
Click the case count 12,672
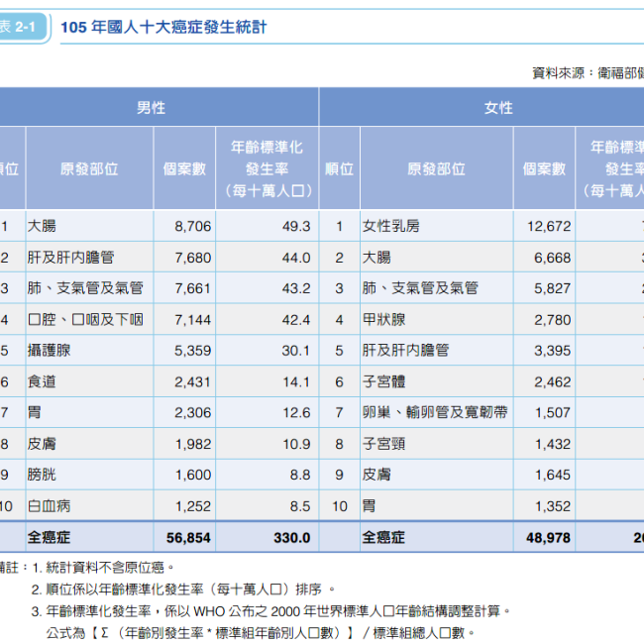(549, 226)
